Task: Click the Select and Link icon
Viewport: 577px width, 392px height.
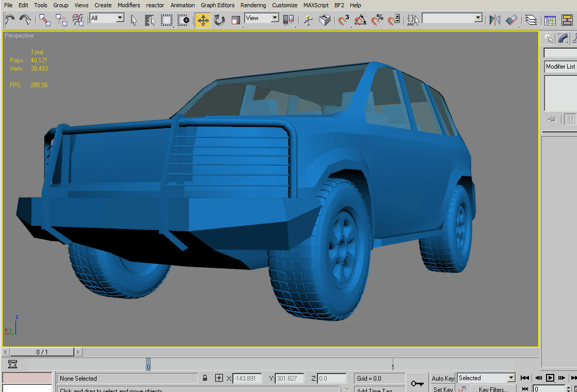Action: [45, 20]
